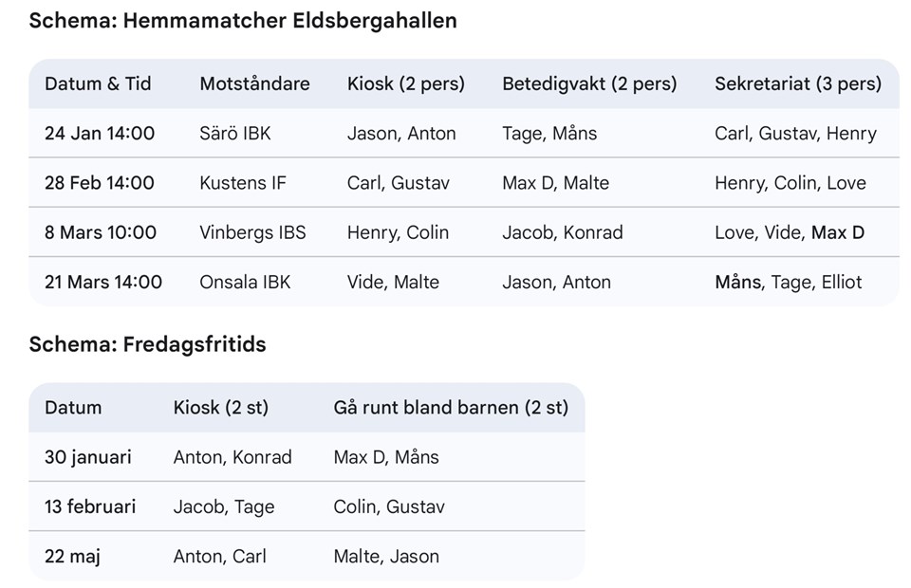Screen dimensions: 911x588
Task: Click the "24 Jan 14:00" date cell
Action: [x=100, y=134]
